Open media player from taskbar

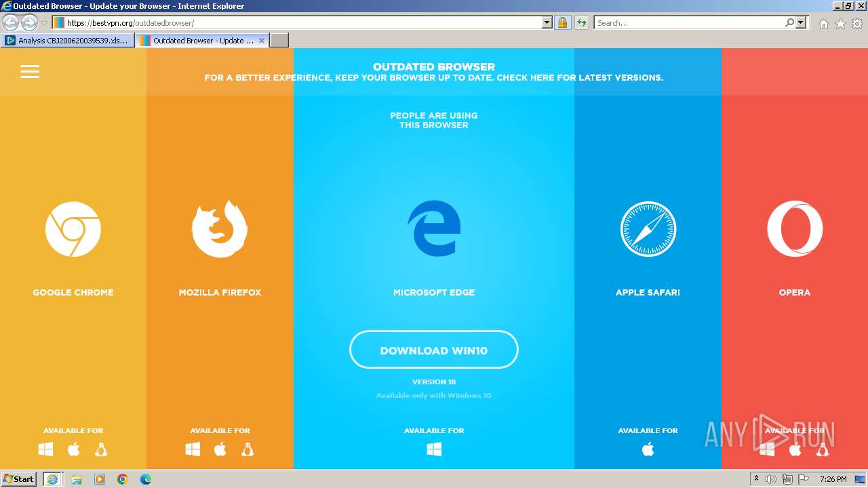[100, 479]
